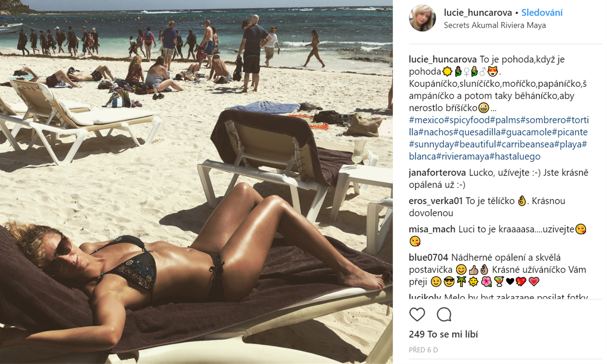Open the caption author lucie_huncarova name

tap(443, 59)
